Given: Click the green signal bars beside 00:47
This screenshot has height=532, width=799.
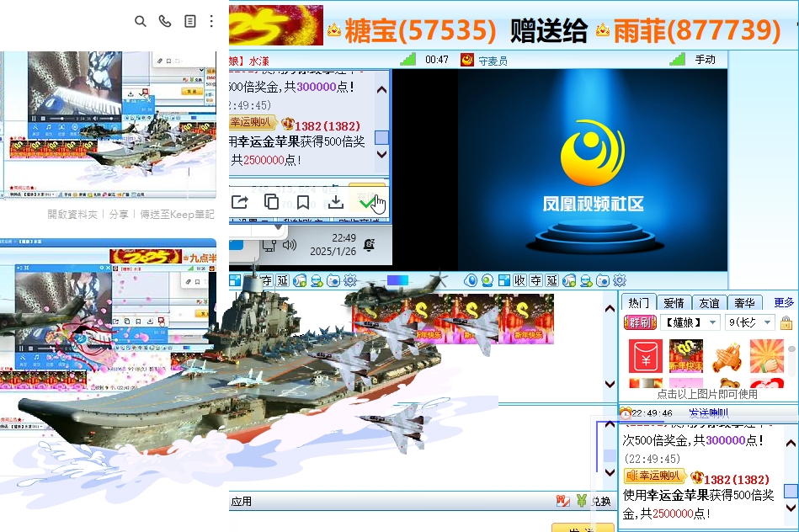Looking at the screenshot, I should pos(408,59).
